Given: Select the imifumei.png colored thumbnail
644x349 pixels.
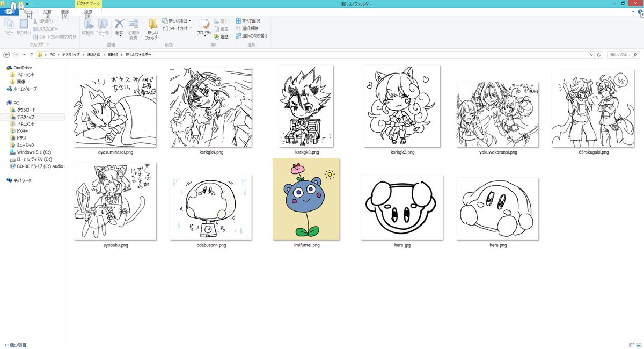Looking at the screenshot, I should (306, 199).
